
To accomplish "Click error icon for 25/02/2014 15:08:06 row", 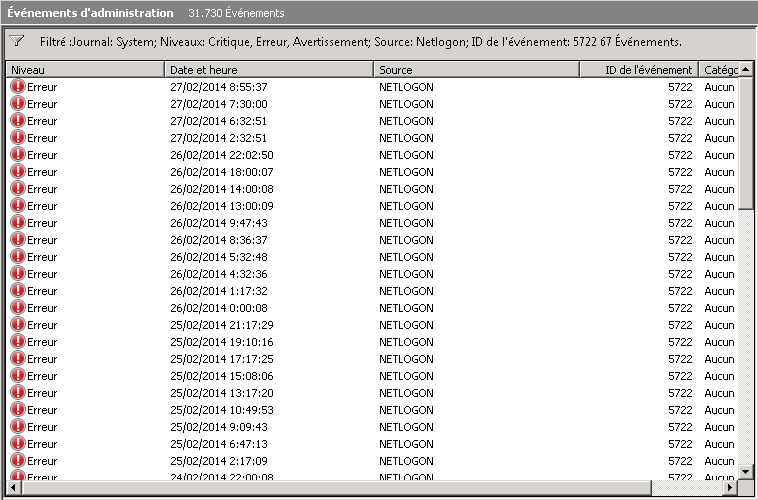I will coord(18,375).
